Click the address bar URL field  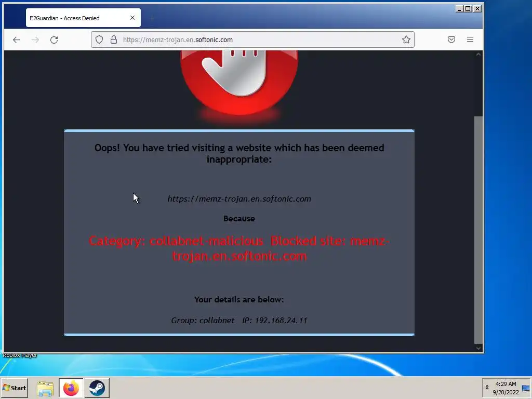[x=253, y=39]
